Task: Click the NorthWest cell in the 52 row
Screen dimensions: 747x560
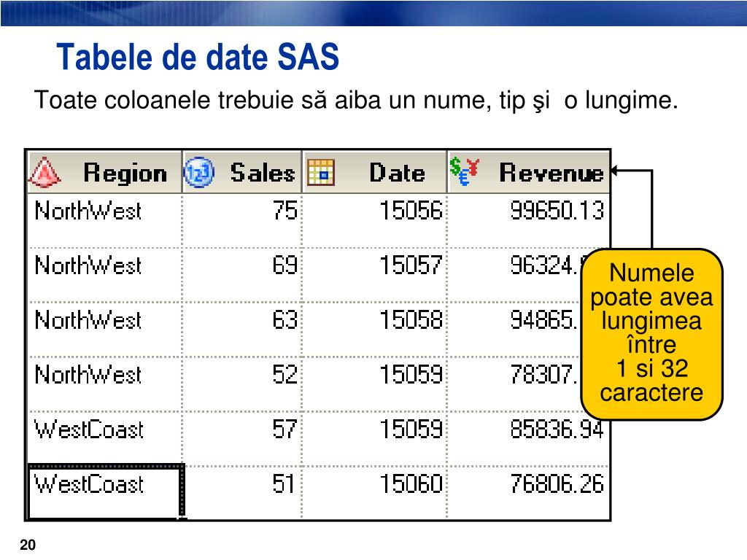Action: pos(105,384)
